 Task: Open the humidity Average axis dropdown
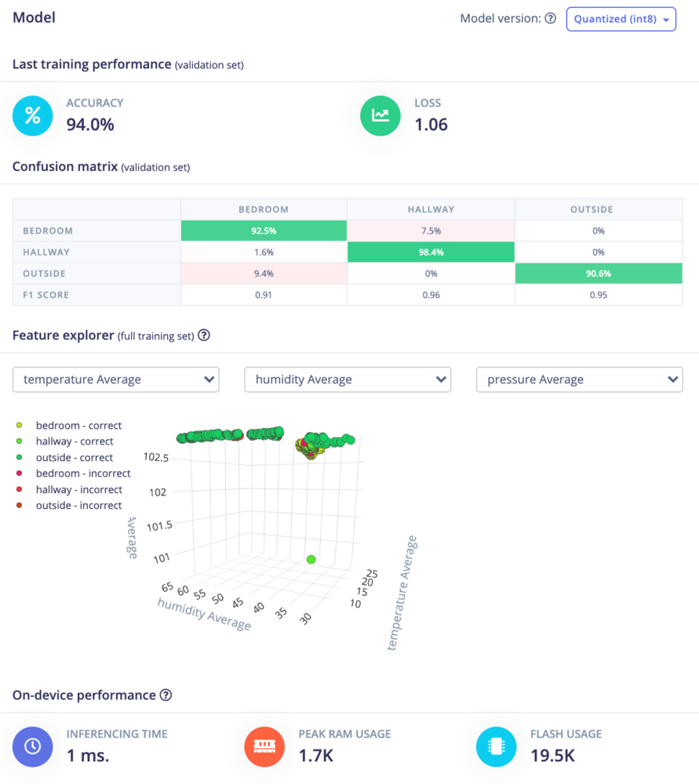(x=348, y=379)
